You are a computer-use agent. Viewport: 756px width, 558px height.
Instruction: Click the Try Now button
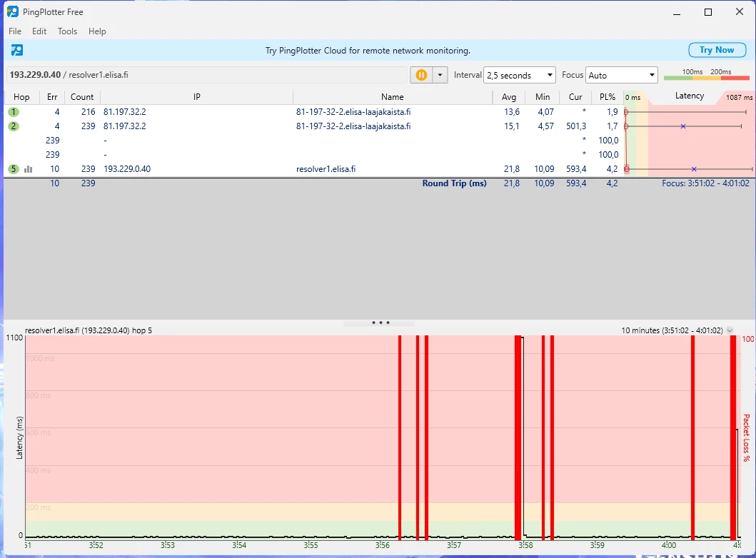(716, 50)
